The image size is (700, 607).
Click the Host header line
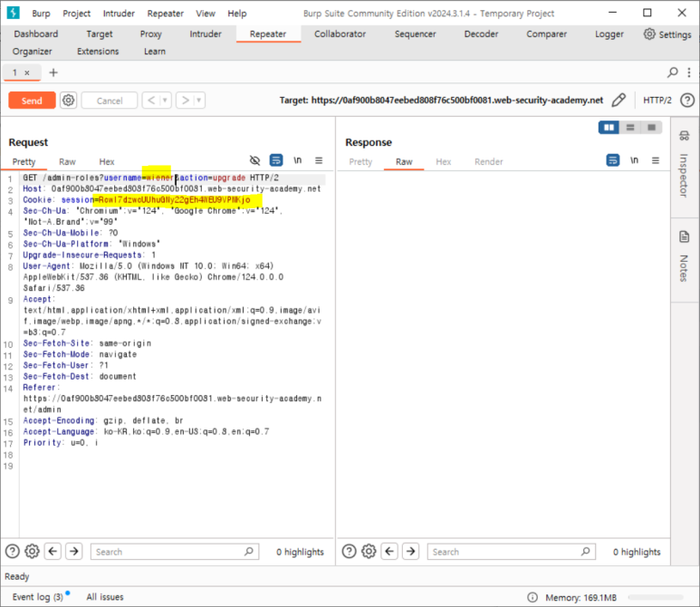point(172,189)
